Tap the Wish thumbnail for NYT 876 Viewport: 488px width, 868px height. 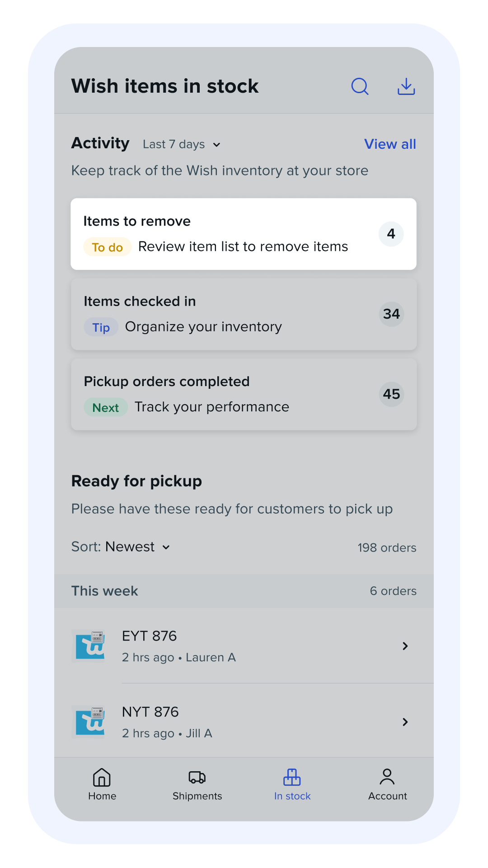(90, 722)
